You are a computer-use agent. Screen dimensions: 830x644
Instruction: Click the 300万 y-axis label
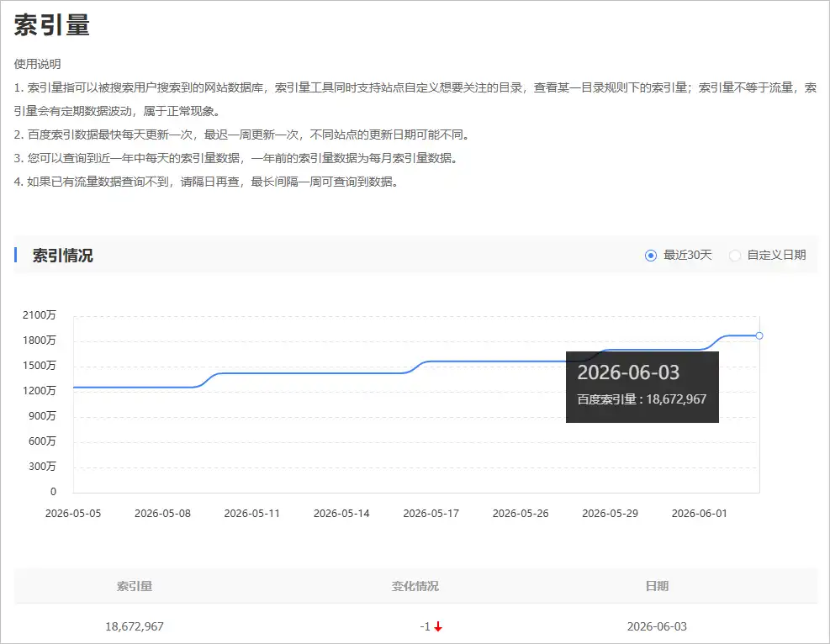point(42,467)
